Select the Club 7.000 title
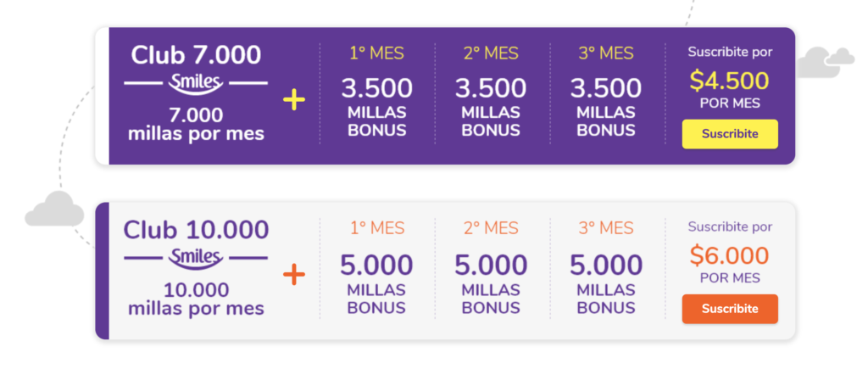 [196, 55]
